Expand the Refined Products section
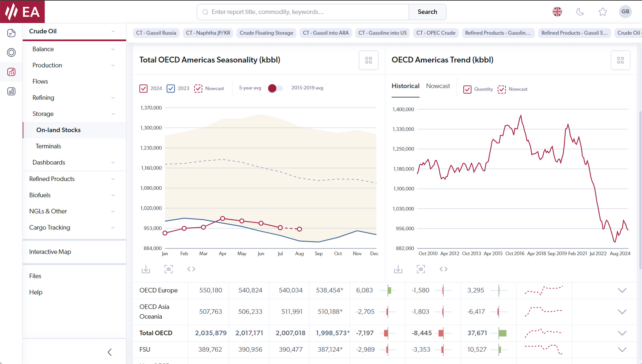The width and height of the screenshot is (642, 364). [113, 179]
